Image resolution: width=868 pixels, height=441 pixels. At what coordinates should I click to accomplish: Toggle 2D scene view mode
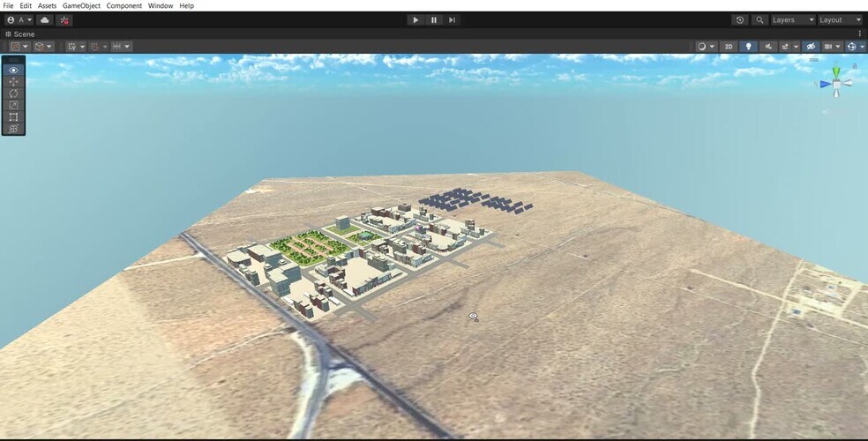pyautogui.click(x=729, y=47)
